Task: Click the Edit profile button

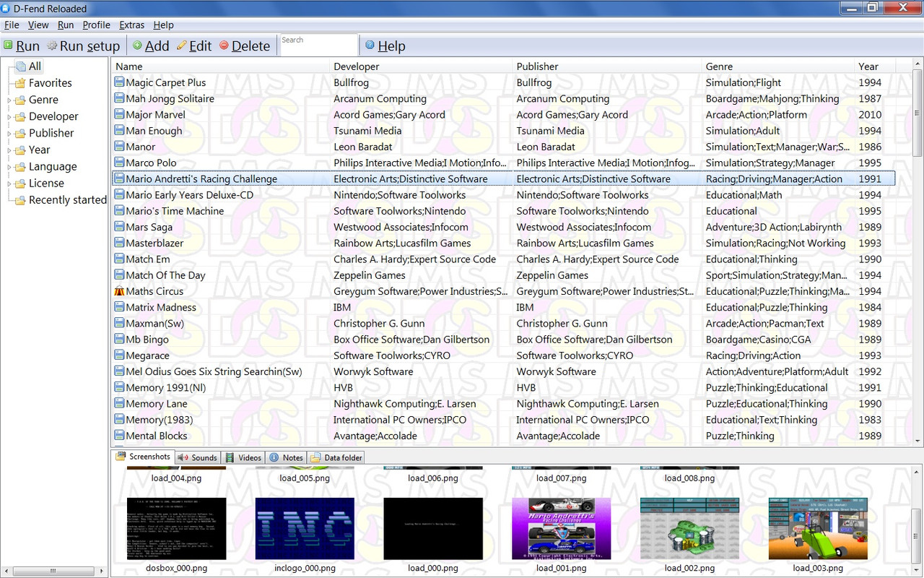Action: (194, 46)
